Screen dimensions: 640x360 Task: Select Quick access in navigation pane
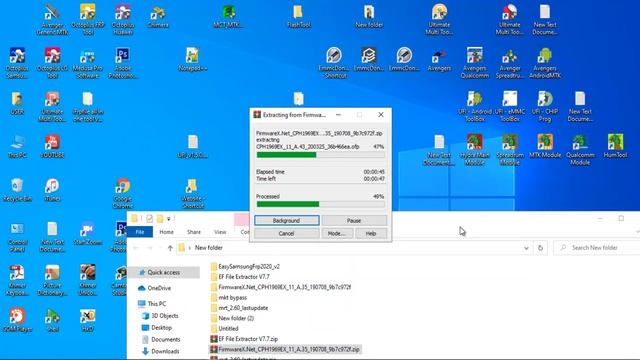[x=164, y=272]
